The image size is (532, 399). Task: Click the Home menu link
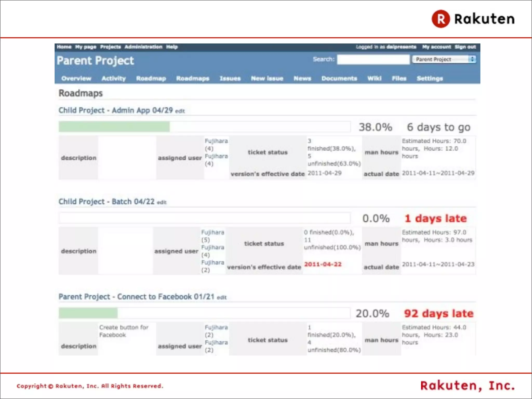tap(64, 47)
